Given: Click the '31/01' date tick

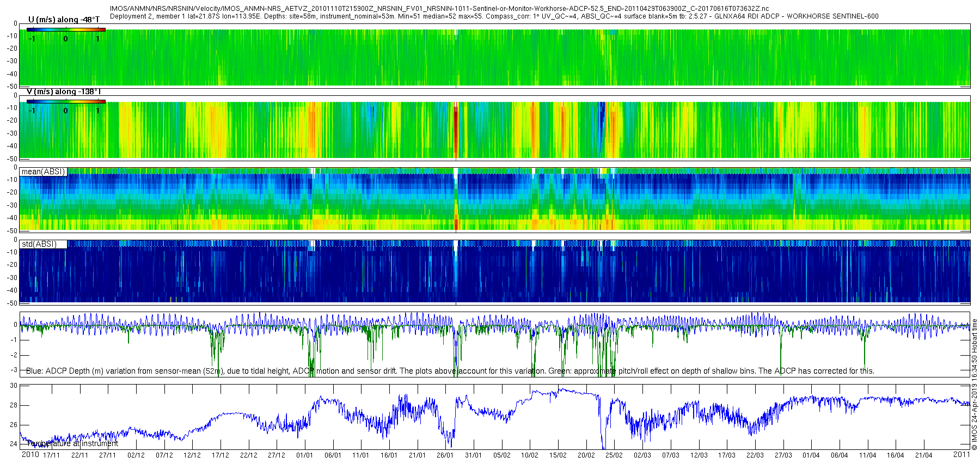Looking at the screenshot, I should point(474,455).
